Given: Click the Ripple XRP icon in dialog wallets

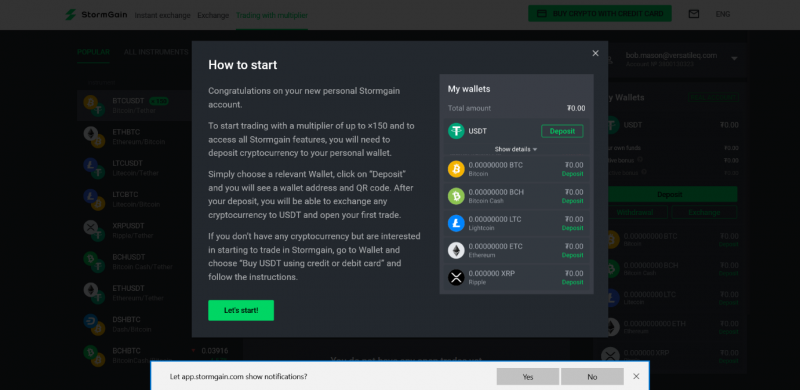Looking at the screenshot, I should [x=456, y=277].
